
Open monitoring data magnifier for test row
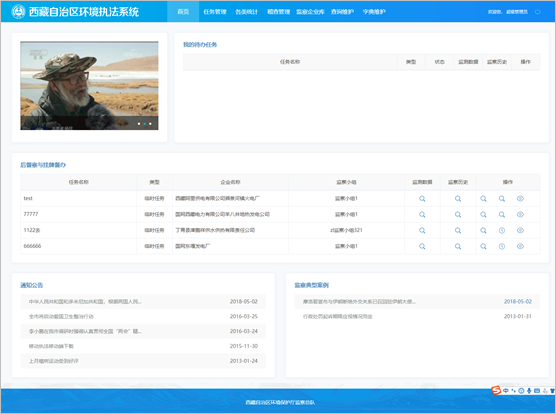click(422, 198)
